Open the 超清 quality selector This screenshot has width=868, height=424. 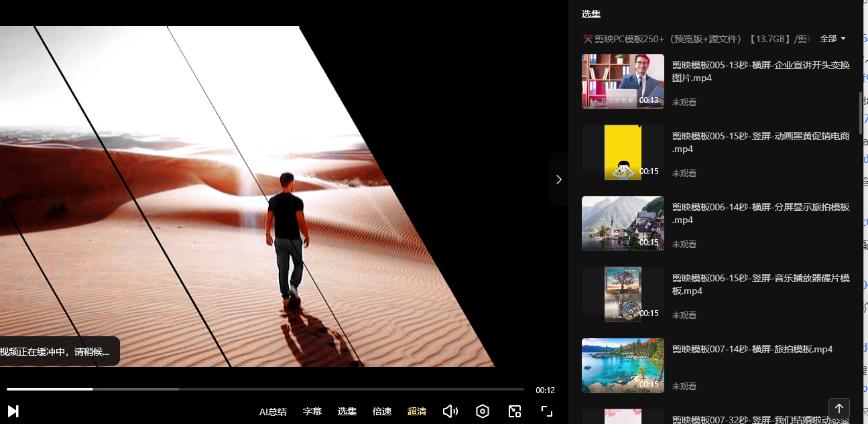coord(417,411)
